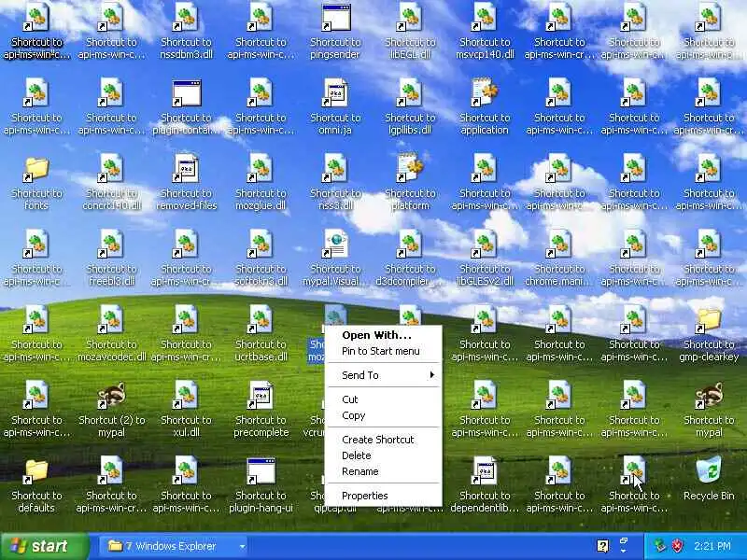Select the Shortcut to d3dcompiler icon
Viewport: 747px width, 560px height.
coord(410,259)
